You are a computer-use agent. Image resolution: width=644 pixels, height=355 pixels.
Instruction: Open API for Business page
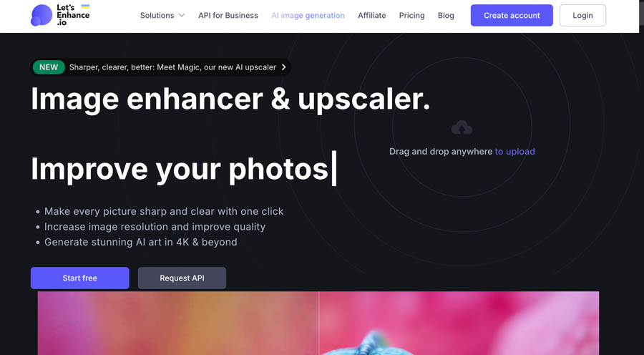pos(228,16)
